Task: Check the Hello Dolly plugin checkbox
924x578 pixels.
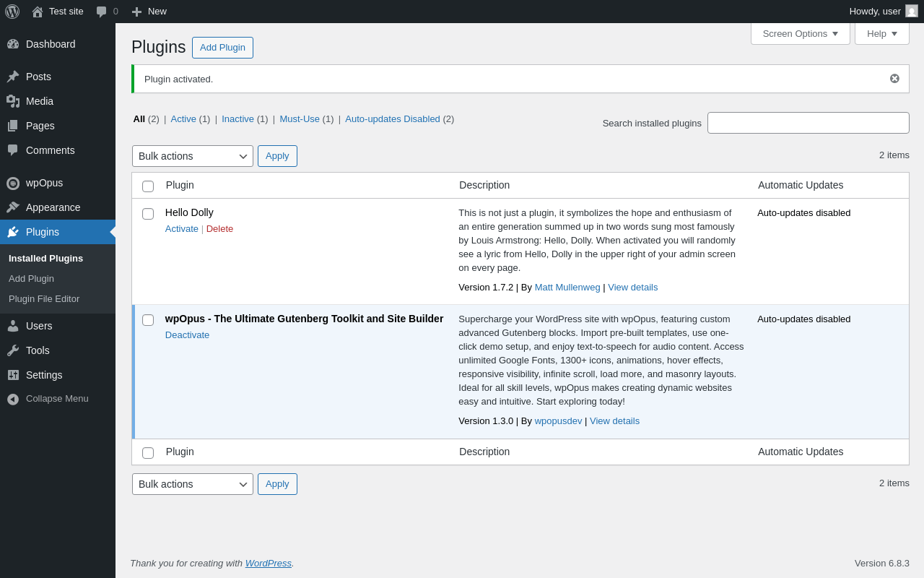Action: [x=148, y=214]
